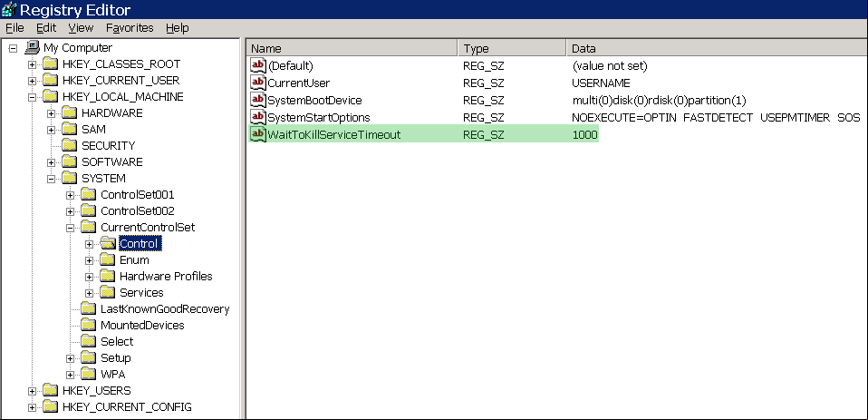868x420 pixels.
Task: Select the HKEY_CURRENT_CONFIG key label
Action: coord(127,406)
